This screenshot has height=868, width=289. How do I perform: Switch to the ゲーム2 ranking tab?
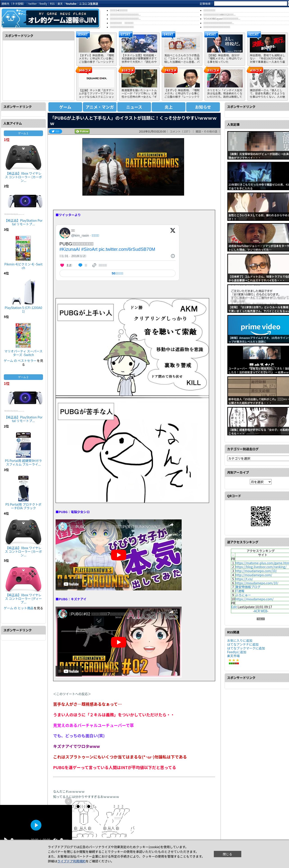(x=23, y=377)
